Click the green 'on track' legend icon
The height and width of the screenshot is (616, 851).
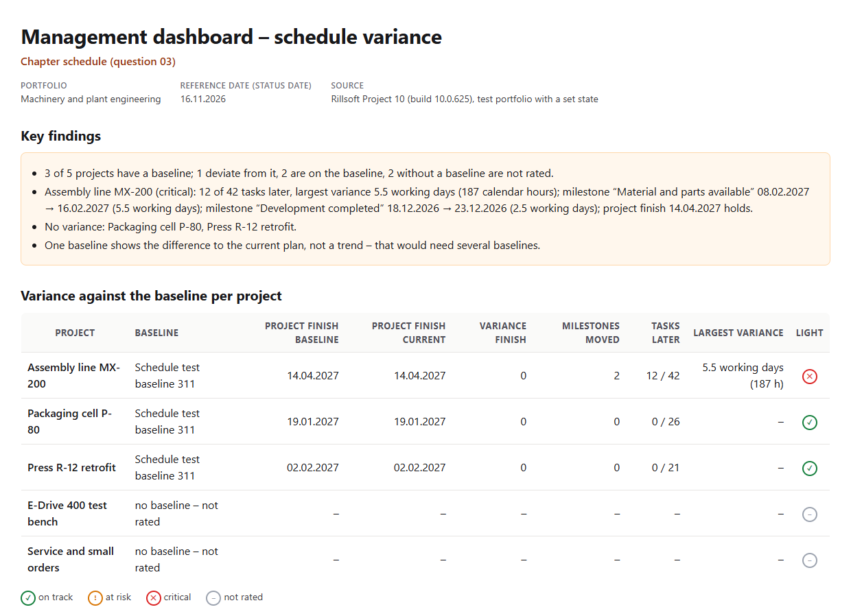28,597
